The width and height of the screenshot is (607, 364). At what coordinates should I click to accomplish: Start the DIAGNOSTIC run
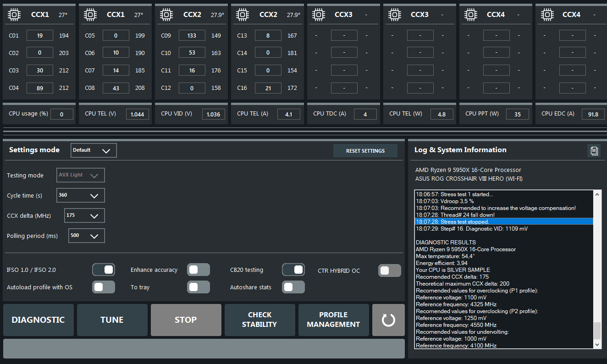click(39, 320)
